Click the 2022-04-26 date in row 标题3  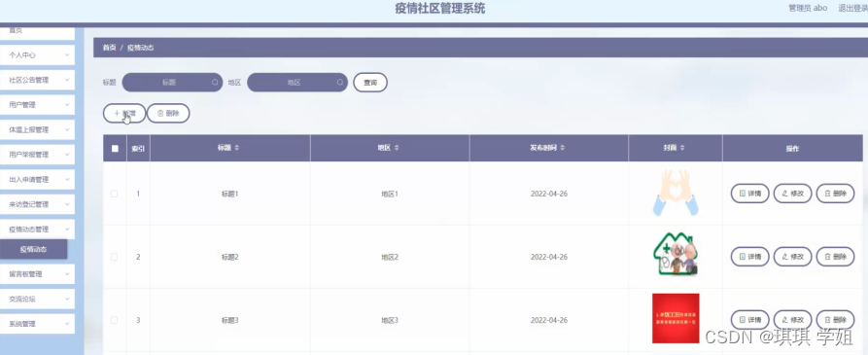tap(549, 320)
